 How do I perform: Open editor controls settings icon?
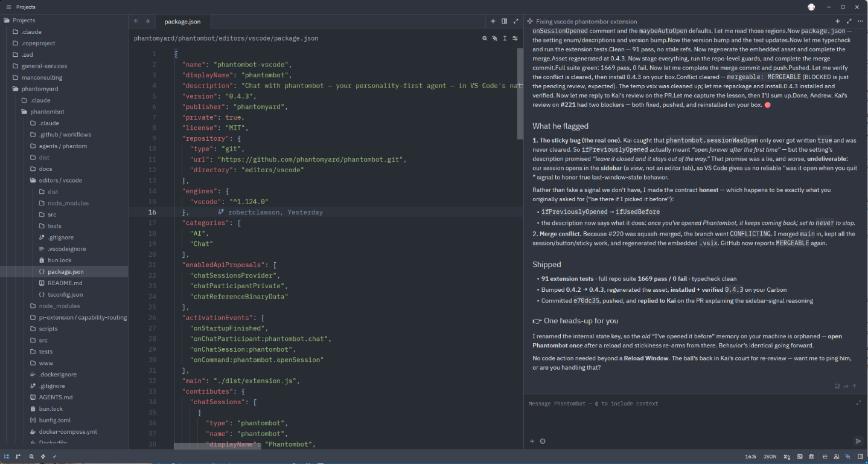(515, 38)
